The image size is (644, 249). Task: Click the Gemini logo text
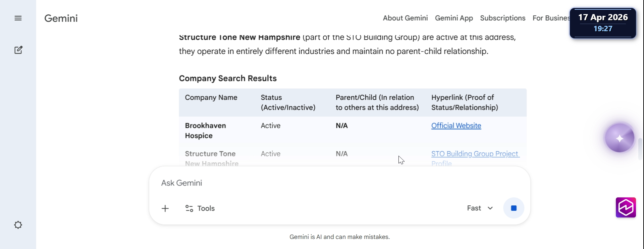[x=61, y=18]
